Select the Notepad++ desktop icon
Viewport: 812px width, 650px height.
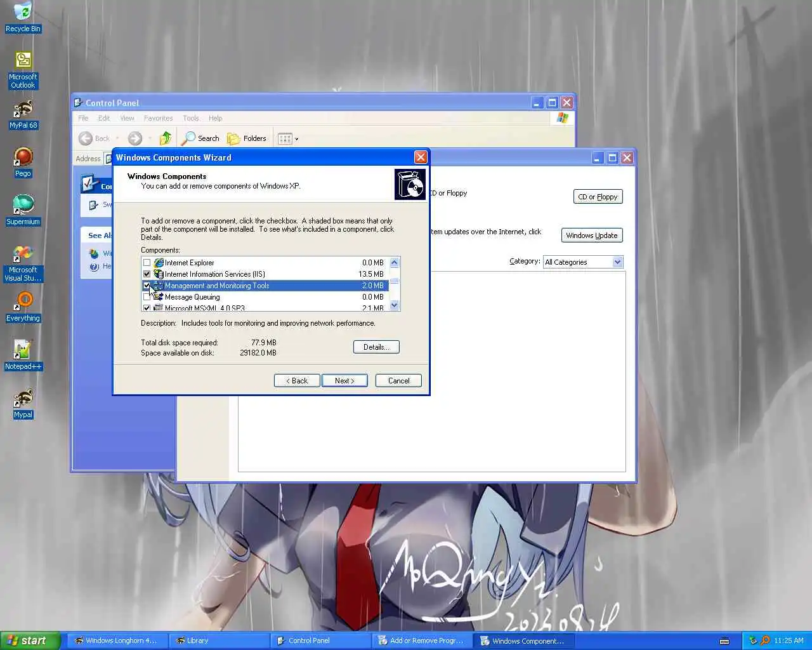tap(23, 355)
